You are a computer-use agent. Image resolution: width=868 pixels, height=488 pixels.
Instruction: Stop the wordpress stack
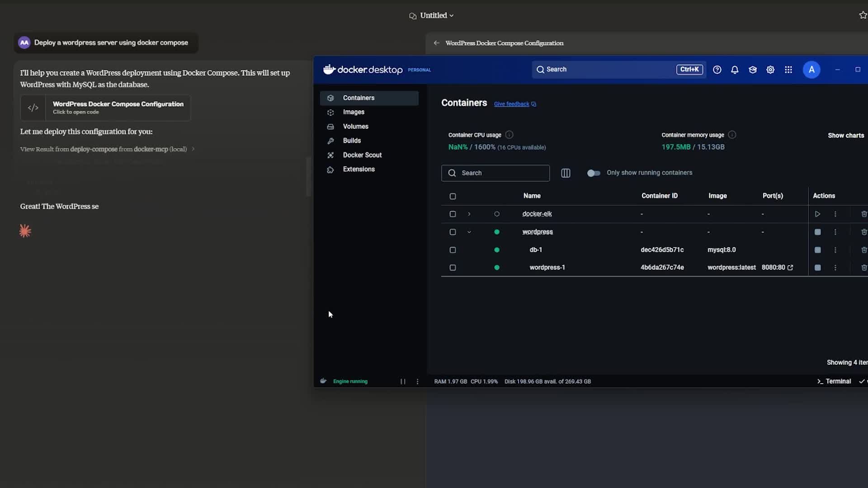[x=817, y=232]
